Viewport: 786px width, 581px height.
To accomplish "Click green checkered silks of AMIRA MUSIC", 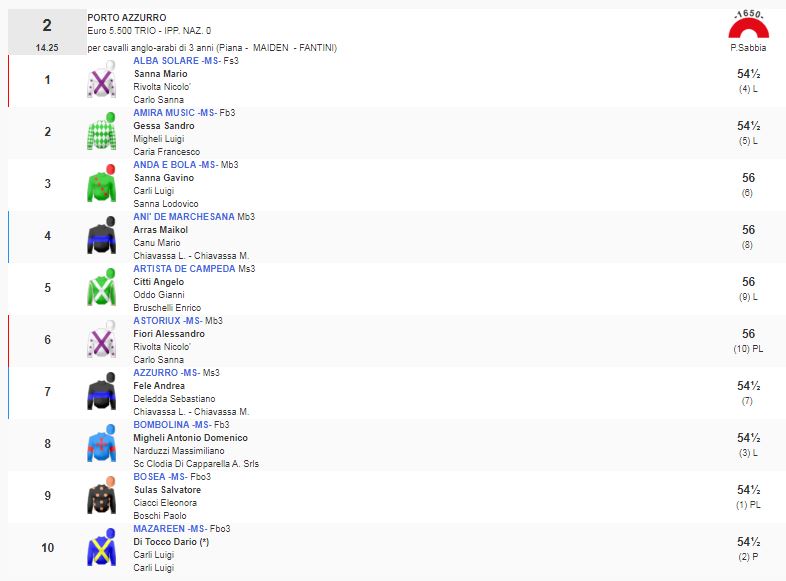I will 102,133.
